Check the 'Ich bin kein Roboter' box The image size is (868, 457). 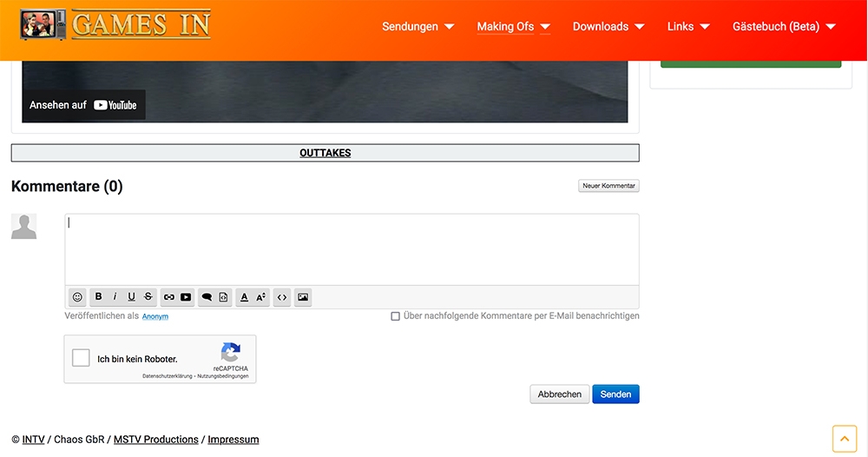point(81,358)
